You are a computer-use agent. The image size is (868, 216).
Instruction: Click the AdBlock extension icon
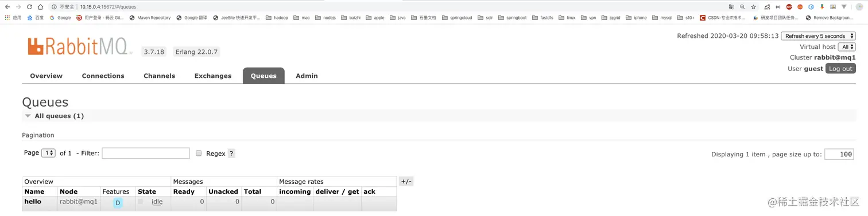point(789,7)
